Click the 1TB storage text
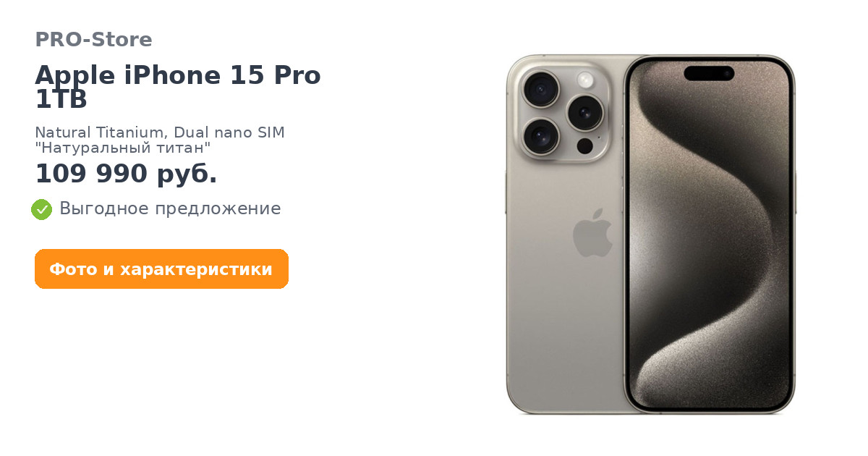This screenshot has height=456, width=868. [x=61, y=100]
